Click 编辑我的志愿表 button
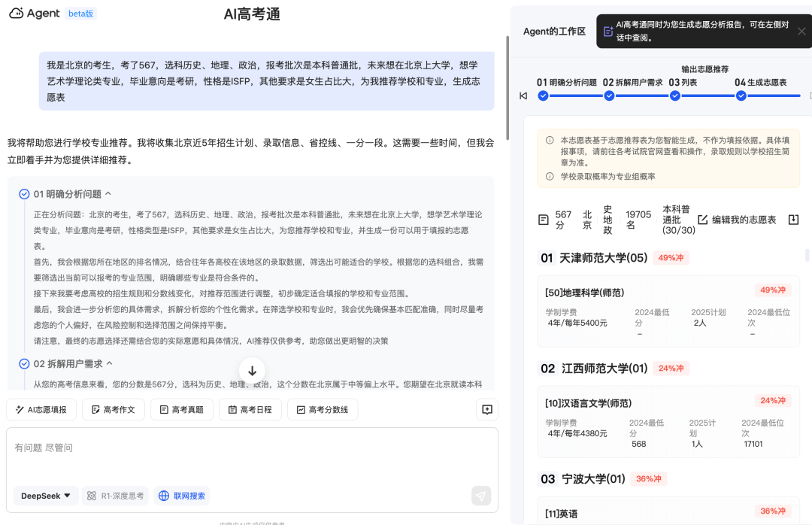This screenshot has height=525, width=812. pyautogui.click(x=737, y=220)
